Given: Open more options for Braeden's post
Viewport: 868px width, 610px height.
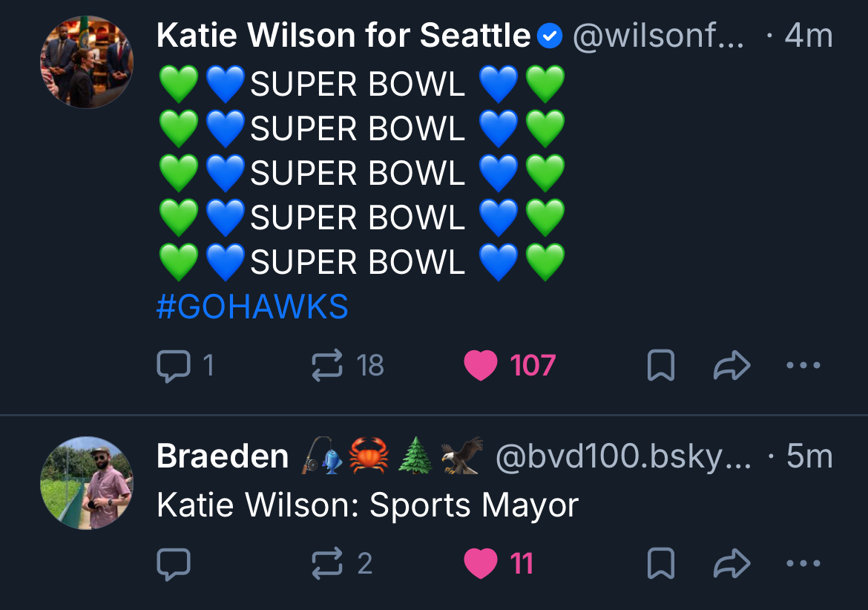Looking at the screenshot, I should 803,565.
